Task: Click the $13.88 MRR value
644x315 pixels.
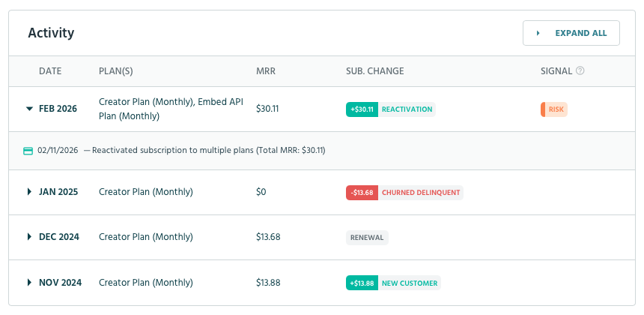Action: click(268, 283)
